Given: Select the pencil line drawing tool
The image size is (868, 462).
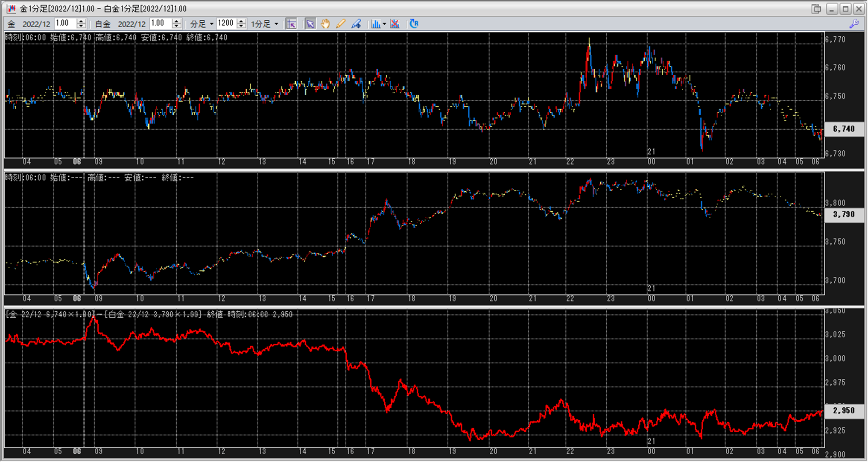Looking at the screenshot, I should tap(340, 24).
